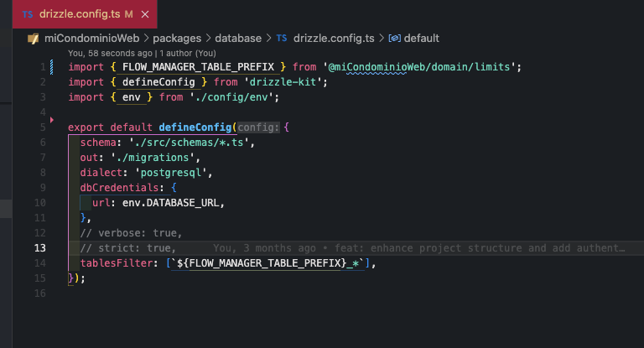The image size is (644, 348).
Task: Click TS icon in breadcrumb path
Action: [x=282, y=39]
